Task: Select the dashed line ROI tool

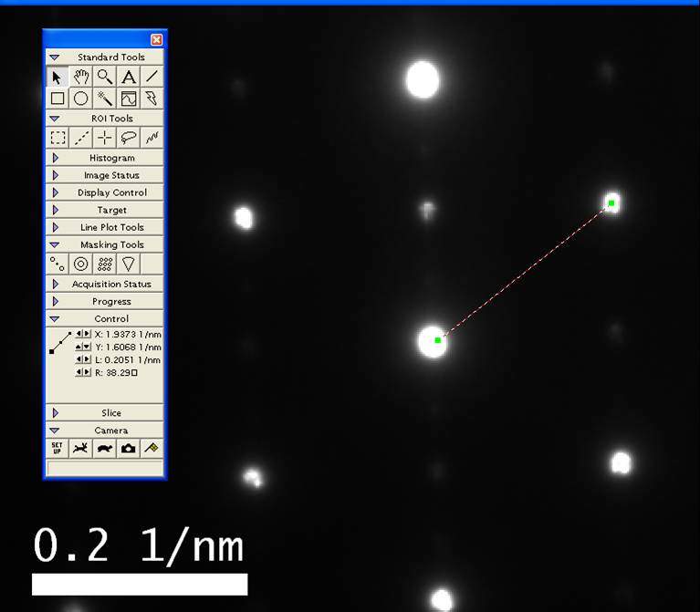Action: coord(81,138)
